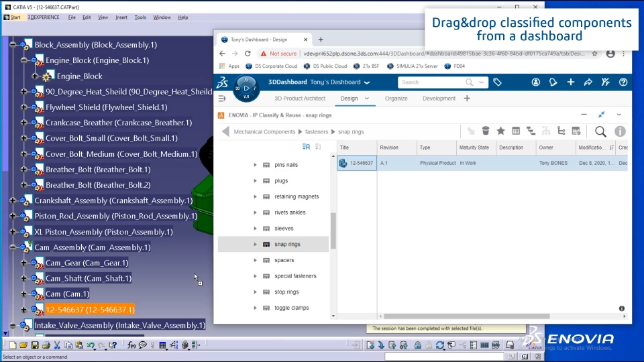Click the Cut scissors icon in CATIA toolbar
The image size is (644, 362).
(57, 345)
